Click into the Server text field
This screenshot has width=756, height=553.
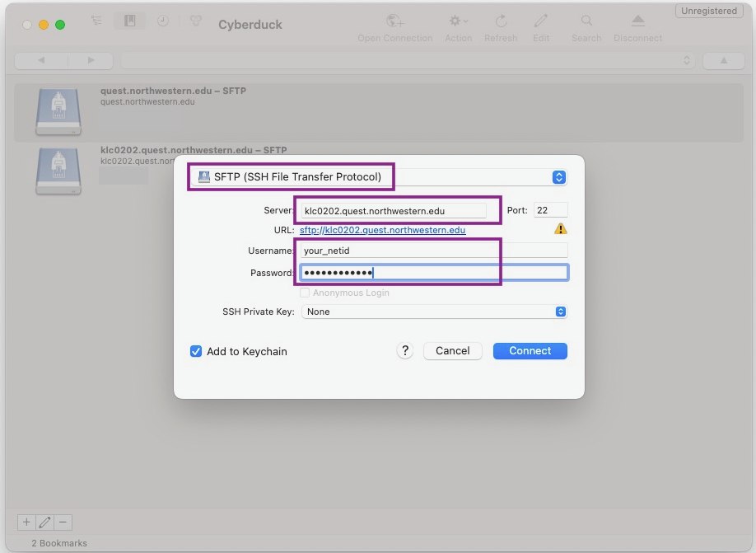(x=394, y=211)
